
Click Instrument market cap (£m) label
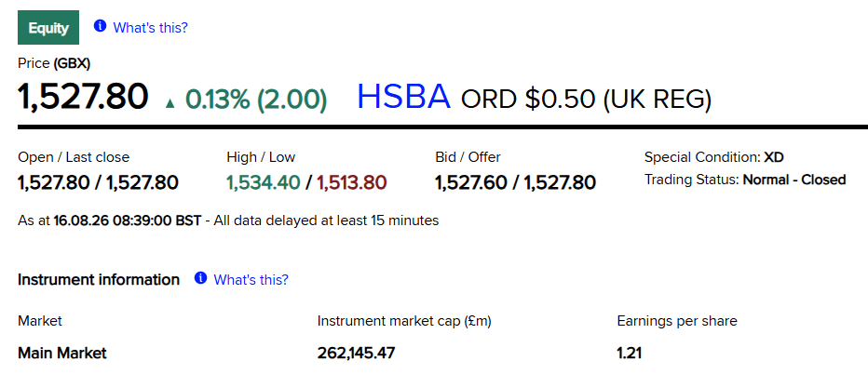click(404, 321)
